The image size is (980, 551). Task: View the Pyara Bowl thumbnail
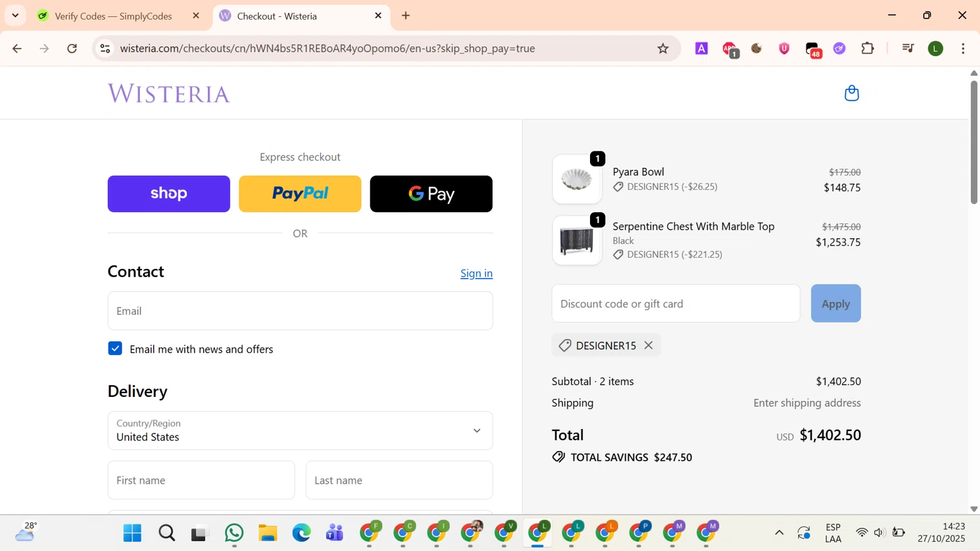click(577, 179)
